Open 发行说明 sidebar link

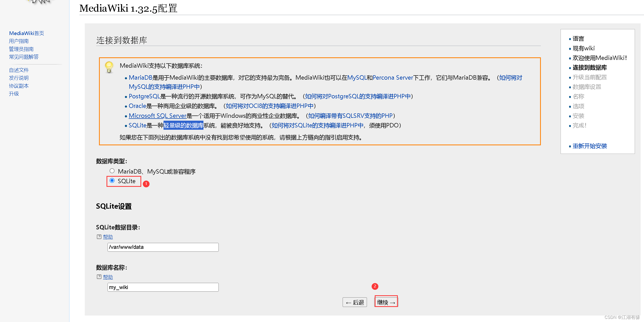click(x=19, y=78)
